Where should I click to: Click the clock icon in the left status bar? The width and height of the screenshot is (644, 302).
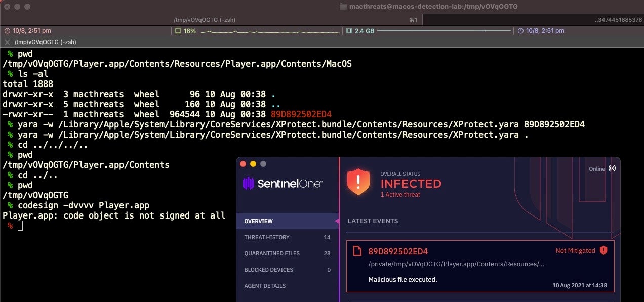click(7, 31)
